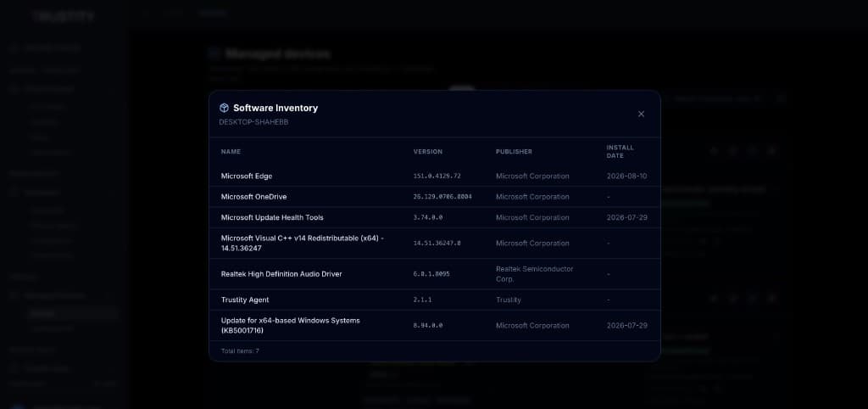
Task: Click version 8.94.0.0
Action: [x=428, y=325]
